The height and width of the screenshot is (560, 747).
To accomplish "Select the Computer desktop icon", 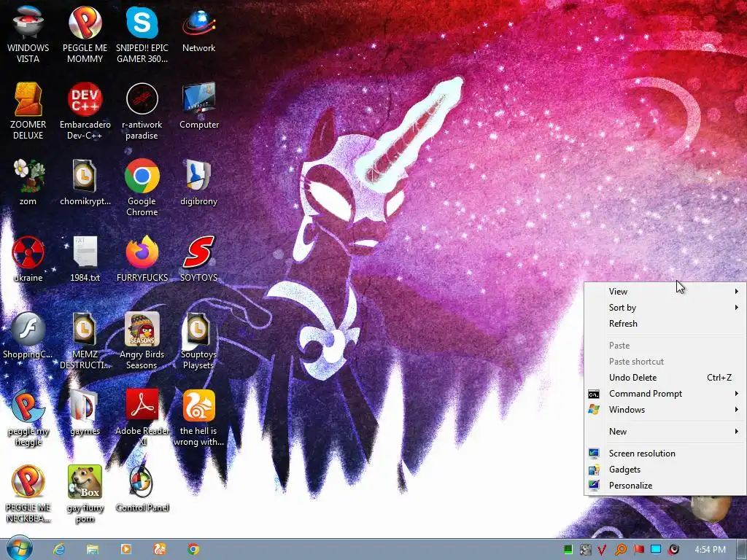I will click(198, 106).
